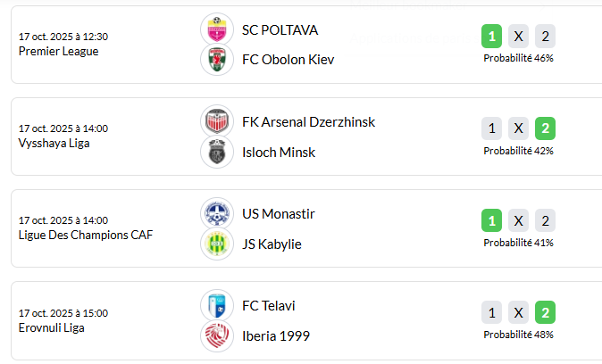The height and width of the screenshot is (364, 602).
Task: Click the SC Poltava team logo
Action: tap(217, 29)
